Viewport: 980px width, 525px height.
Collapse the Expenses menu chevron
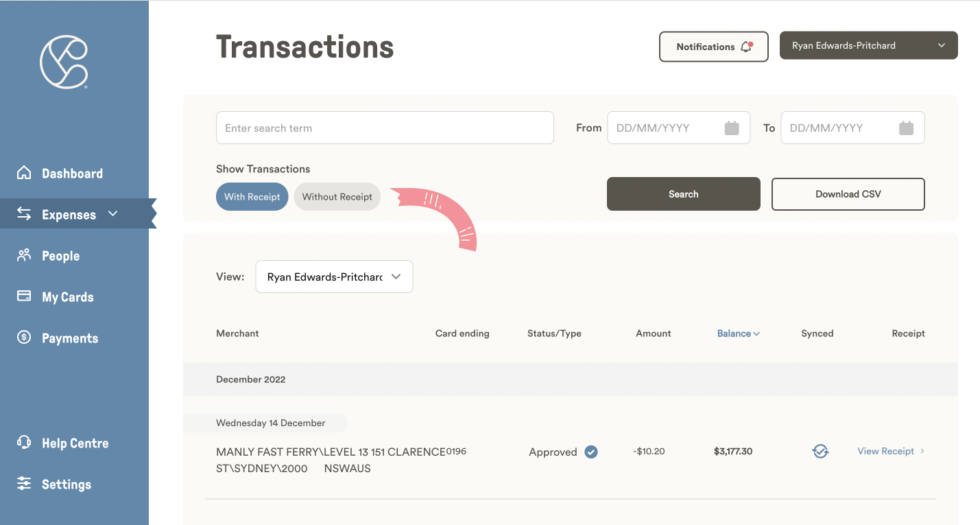(113, 213)
